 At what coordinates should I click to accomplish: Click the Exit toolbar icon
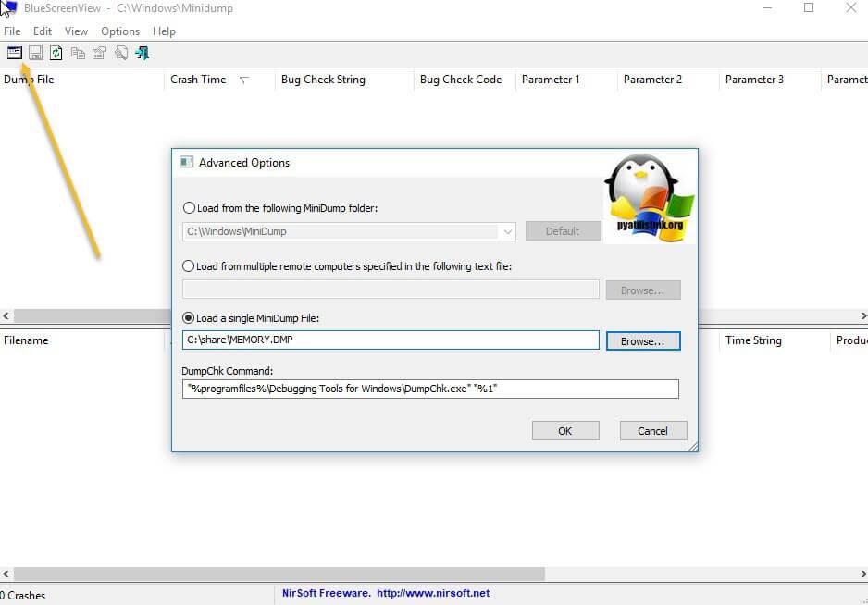[143, 53]
